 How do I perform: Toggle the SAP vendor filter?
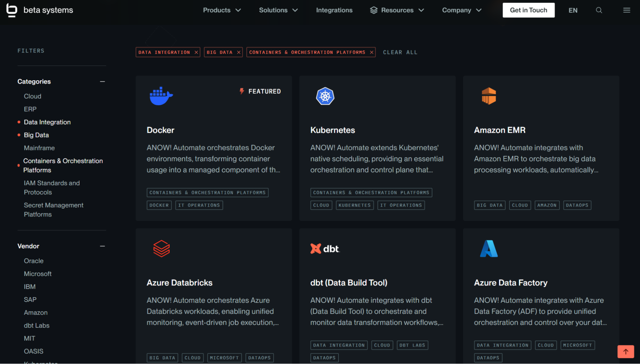coord(30,300)
